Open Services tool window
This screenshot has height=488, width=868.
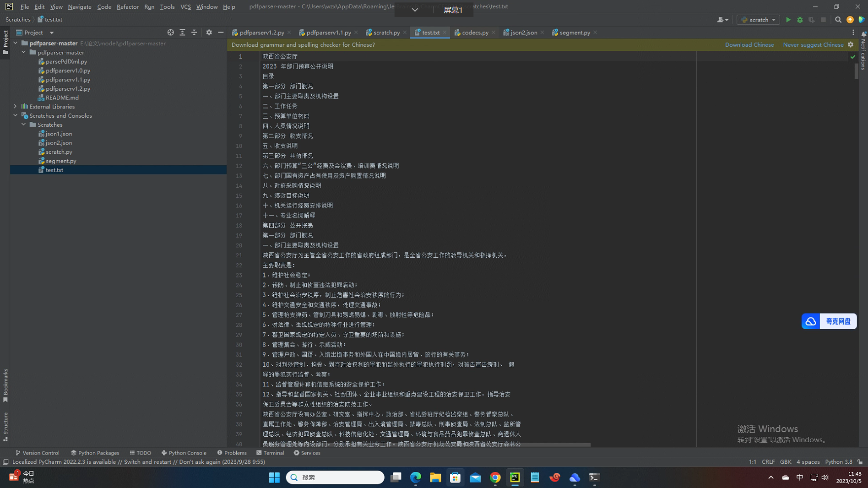click(307, 453)
